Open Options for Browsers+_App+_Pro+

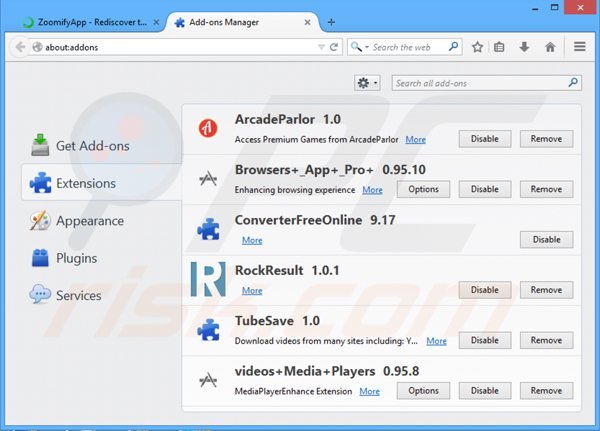(423, 189)
